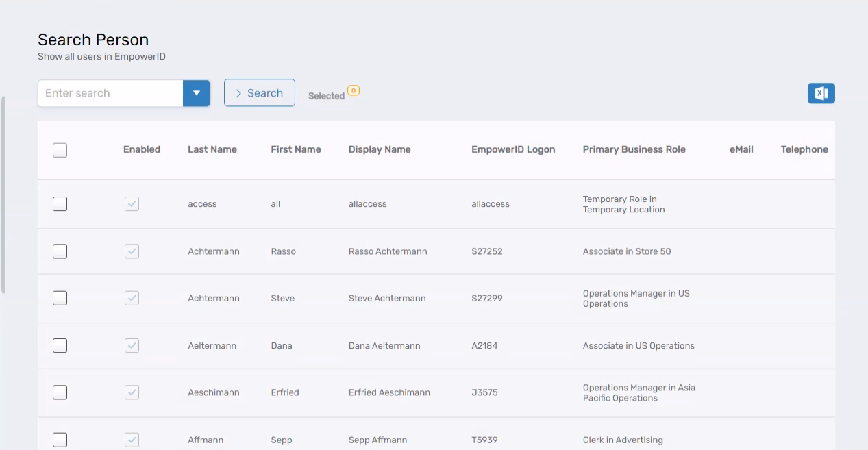Select the allaccess row checkbox

(x=60, y=204)
